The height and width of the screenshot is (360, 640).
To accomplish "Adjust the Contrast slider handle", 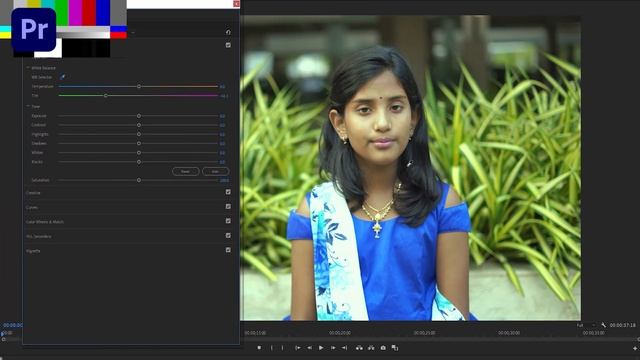I will 139,125.
